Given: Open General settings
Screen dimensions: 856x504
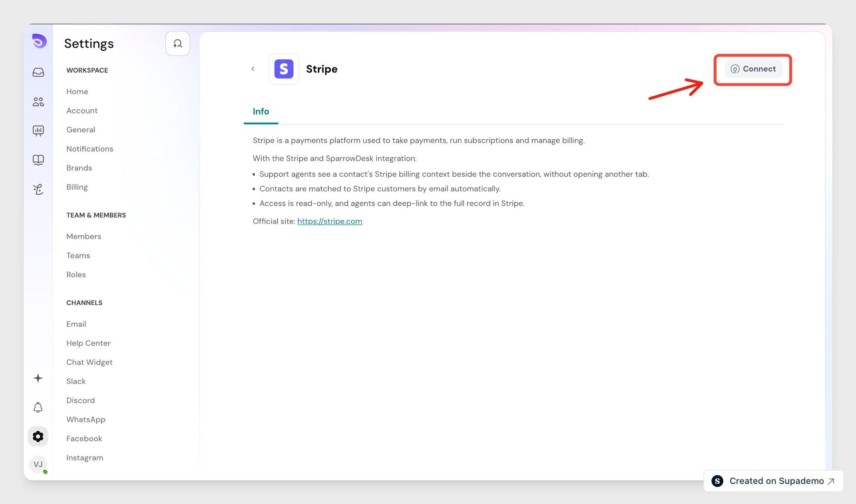Looking at the screenshot, I should [x=81, y=130].
